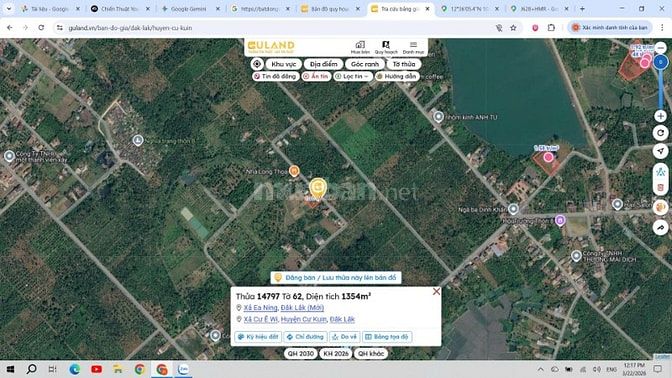
Task: Click the pink listing marker near the lake
Action: coord(548,157)
